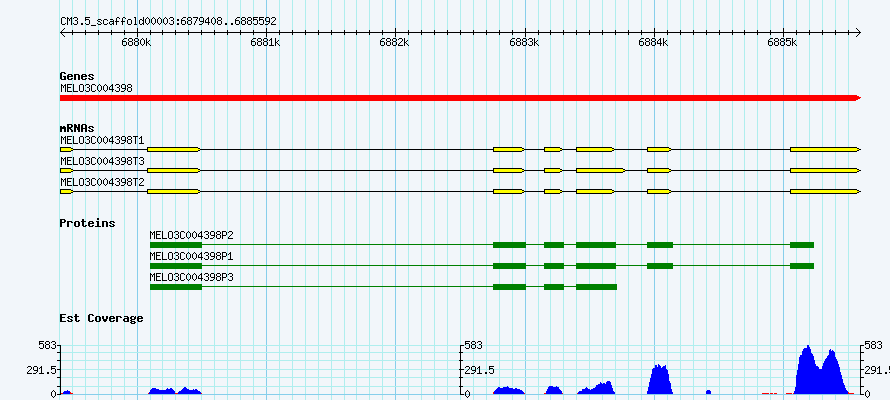The height and width of the screenshot is (400, 890).
Task: Click the CM3.5_scaffold00003 coordinate range label
Action: [x=169, y=22]
